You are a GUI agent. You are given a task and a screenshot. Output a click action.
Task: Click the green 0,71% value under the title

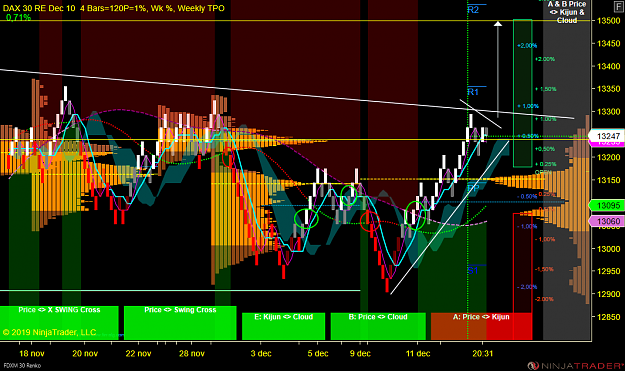[x=18, y=18]
